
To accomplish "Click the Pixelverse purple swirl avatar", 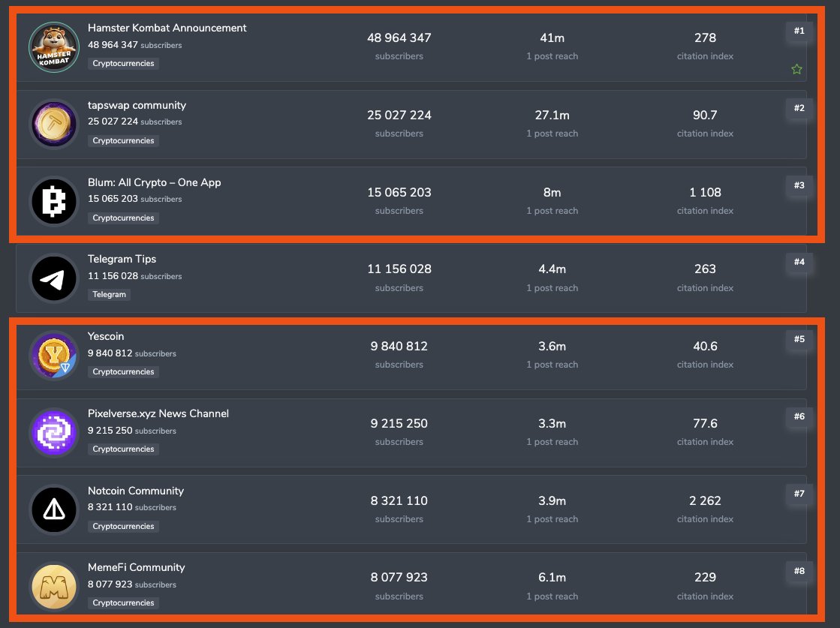I will click(x=54, y=433).
